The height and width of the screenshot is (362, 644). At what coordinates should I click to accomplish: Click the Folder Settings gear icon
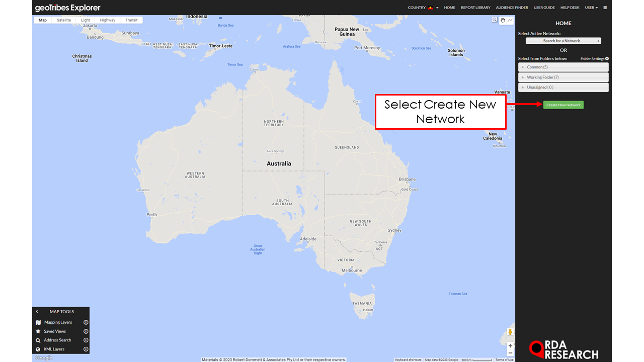click(x=607, y=59)
